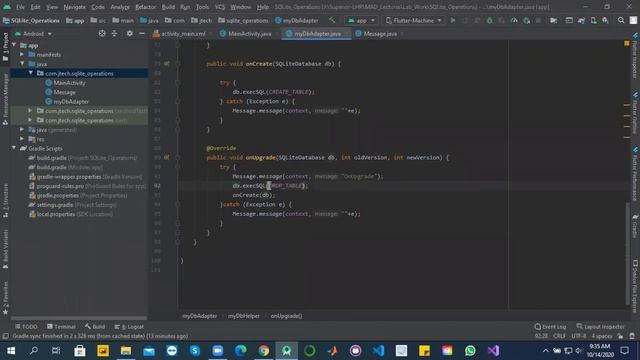Click the 4 spaces indent setting in status bar
640x360 pixels.
[602, 336]
